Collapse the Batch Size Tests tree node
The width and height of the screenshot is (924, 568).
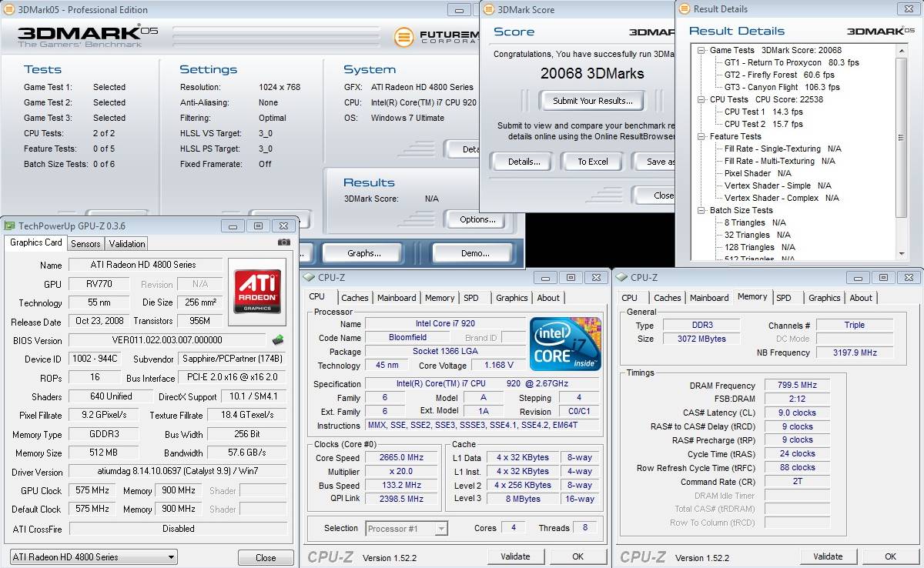coord(701,210)
